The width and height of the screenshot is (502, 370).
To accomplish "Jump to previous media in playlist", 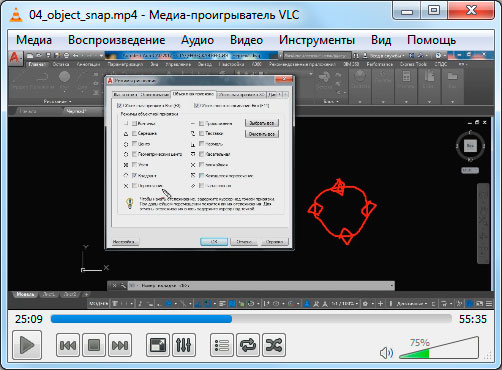I will coord(68,345).
